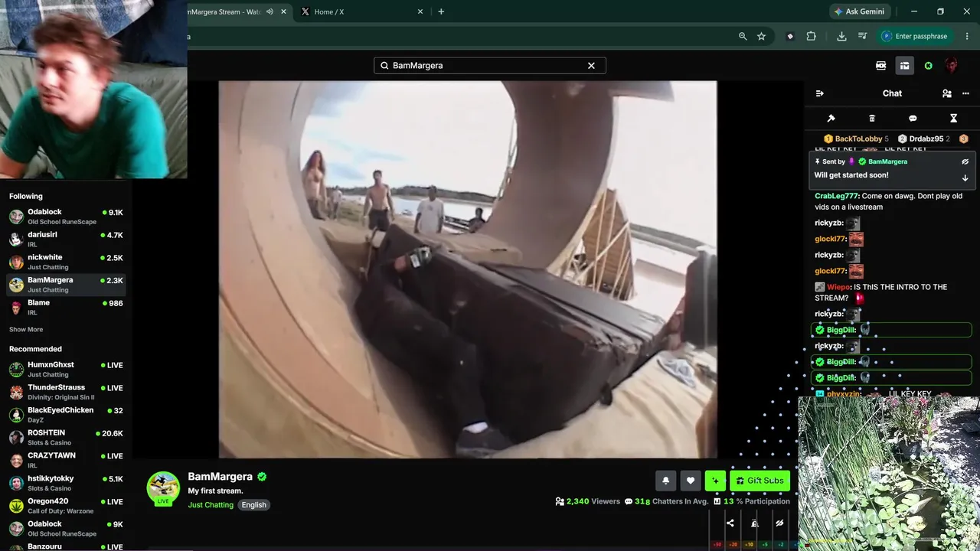Open the browser three-dot menu

968,36
